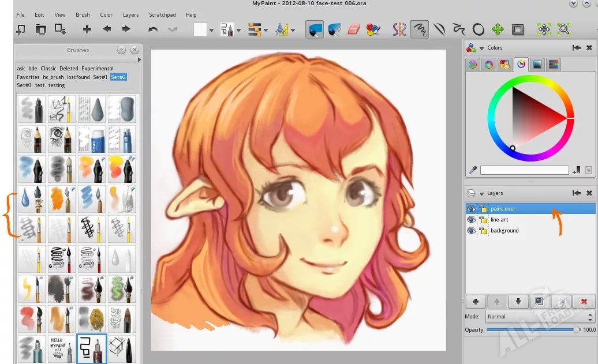Activate the ellipse drawing tool
Screen dimensions: 598x364
click(x=479, y=29)
